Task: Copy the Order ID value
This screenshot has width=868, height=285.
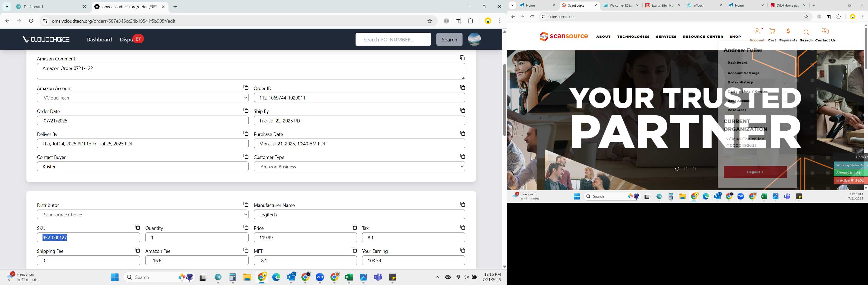Action: [462, 88]
